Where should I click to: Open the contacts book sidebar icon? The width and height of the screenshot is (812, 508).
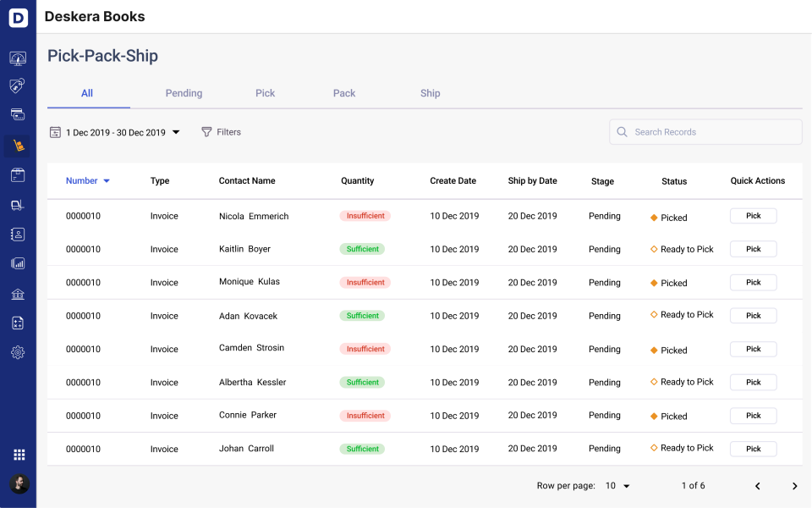[18, 234]
